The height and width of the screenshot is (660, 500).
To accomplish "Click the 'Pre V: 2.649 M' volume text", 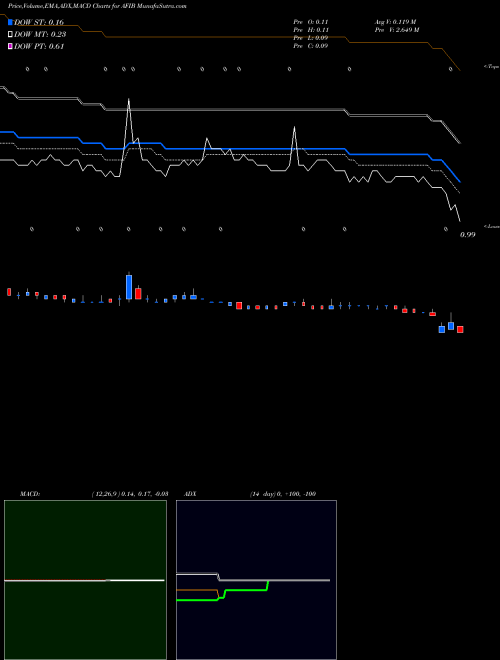I will click(x=397, y=30).
